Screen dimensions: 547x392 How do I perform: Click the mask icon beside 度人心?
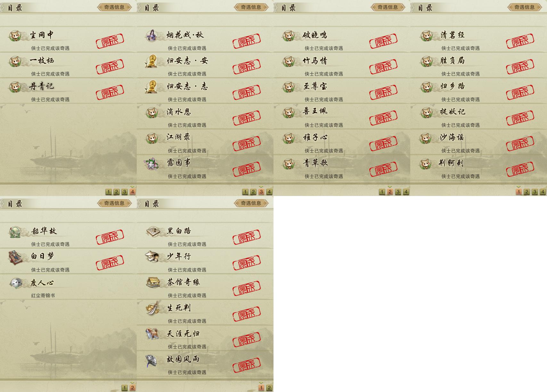click(x=15, y=283)
